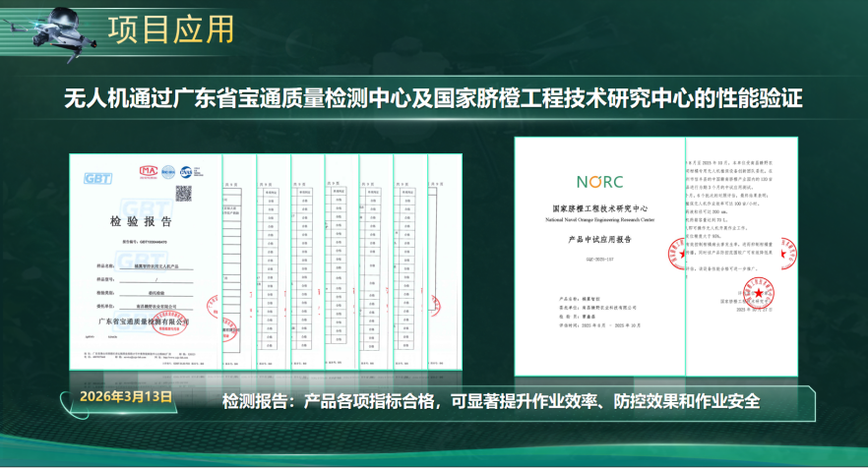Click the 检测报告 summary caption at the bottom
Screen dimensions: 868x468
coord(492,401)
